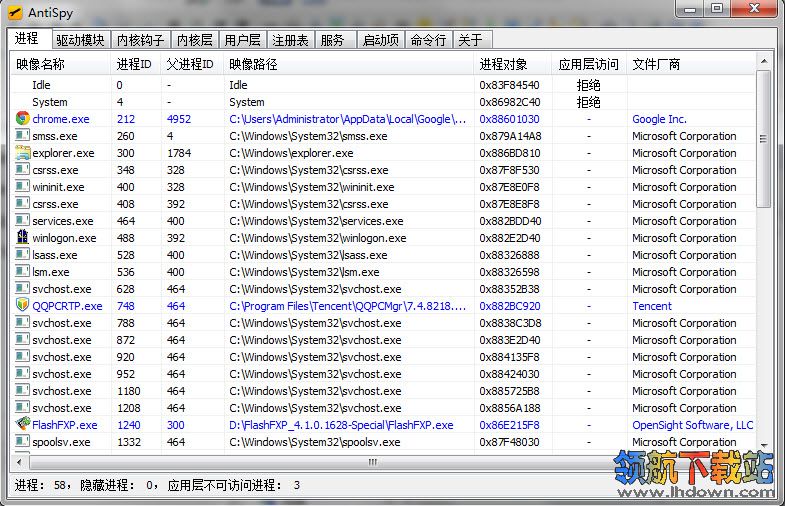Image resolution: width=785 pixels, height=506 pixels.
Task: Click icon of csrss.exe with PID 348
Action: point(23,169)
